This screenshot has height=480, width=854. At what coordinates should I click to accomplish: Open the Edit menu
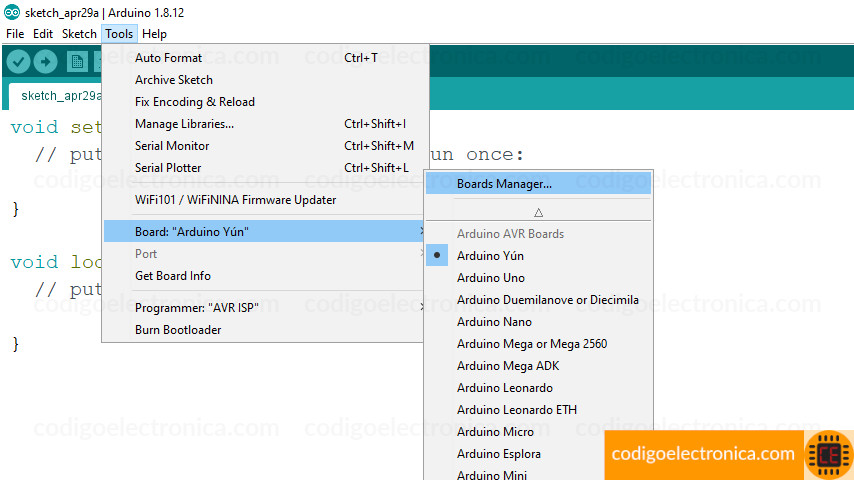42,34
